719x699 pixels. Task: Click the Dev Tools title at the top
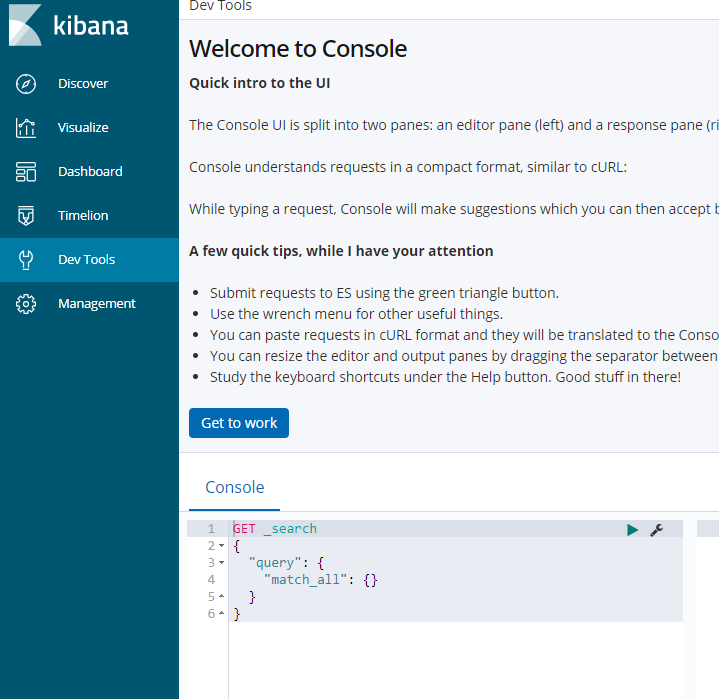pos(220,6)
